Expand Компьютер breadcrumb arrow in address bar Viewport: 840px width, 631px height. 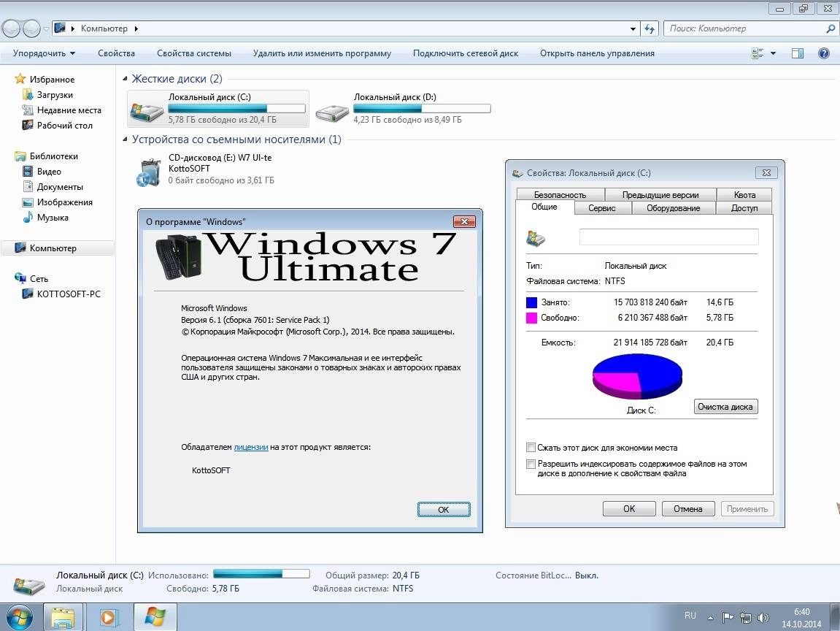[136, 29]
